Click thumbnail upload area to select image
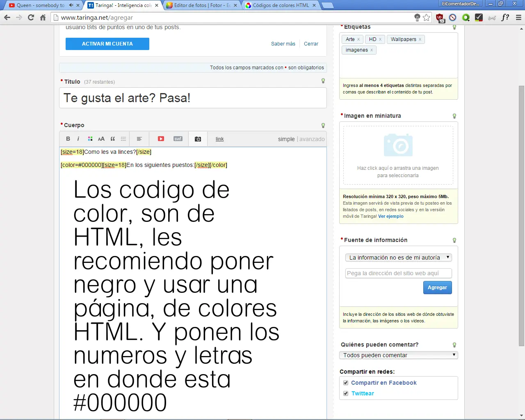525x420 pixels. tap(398, 155)
